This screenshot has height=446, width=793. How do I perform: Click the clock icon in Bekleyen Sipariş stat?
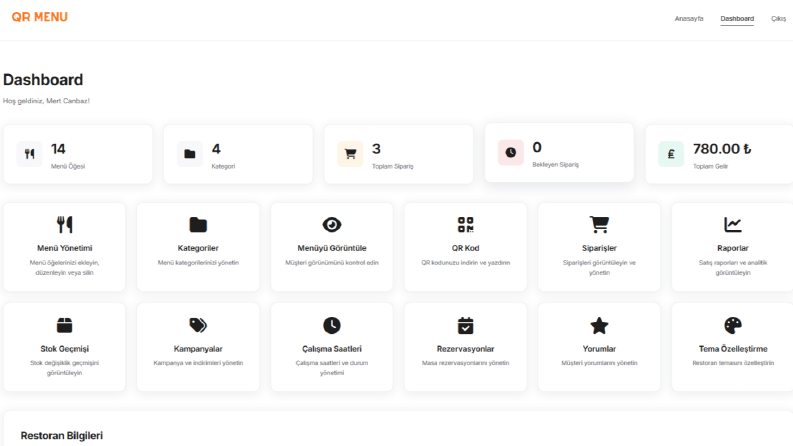(x=511, y=152)
